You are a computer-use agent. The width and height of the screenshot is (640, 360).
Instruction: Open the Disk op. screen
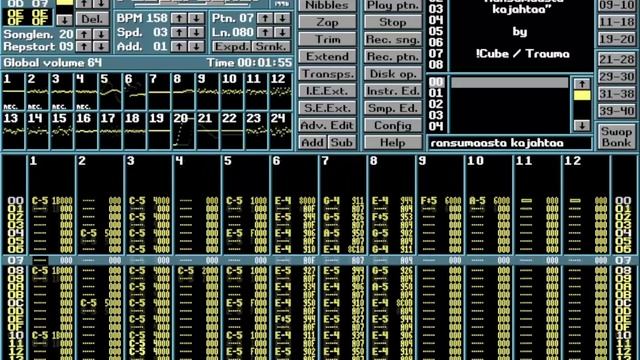point(393,73)
